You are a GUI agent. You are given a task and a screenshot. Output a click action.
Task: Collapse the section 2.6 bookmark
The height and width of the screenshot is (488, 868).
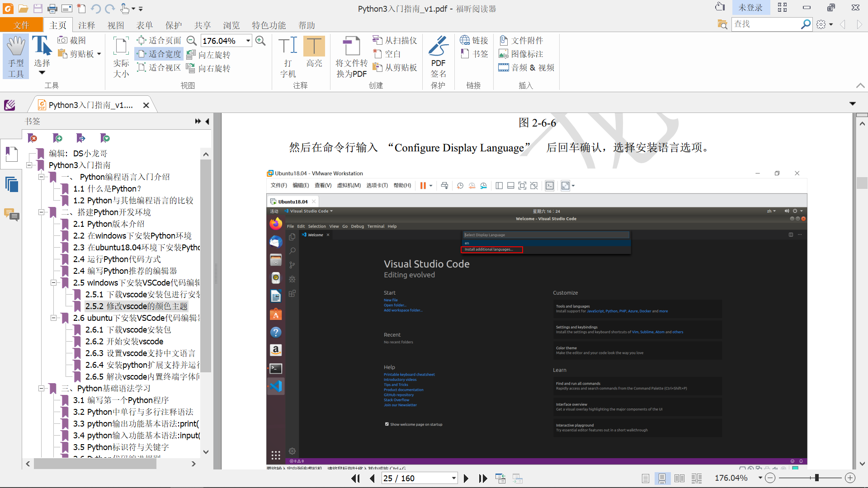[53, 318]
